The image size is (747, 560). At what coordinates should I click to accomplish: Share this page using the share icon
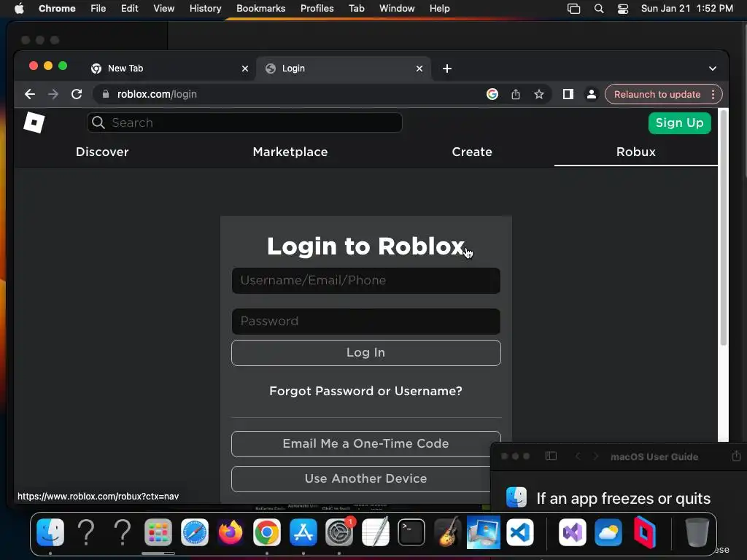point(516,94)
